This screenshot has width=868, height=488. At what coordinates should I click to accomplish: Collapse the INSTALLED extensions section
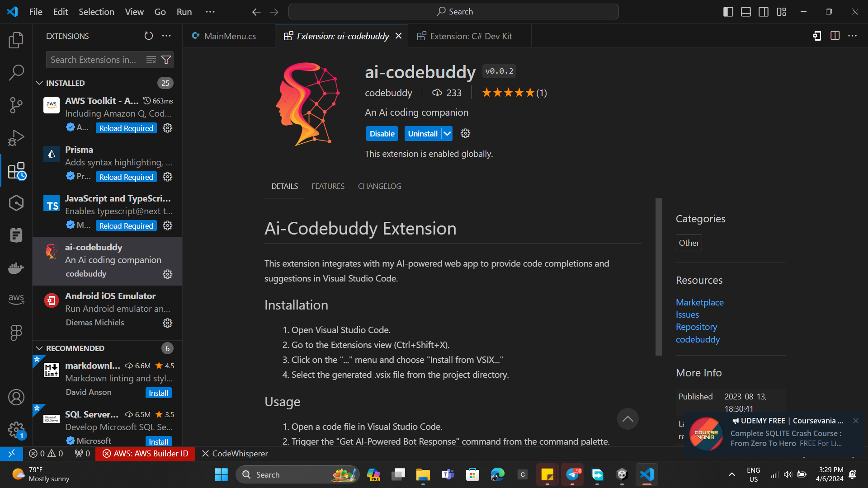click(40, 83)
